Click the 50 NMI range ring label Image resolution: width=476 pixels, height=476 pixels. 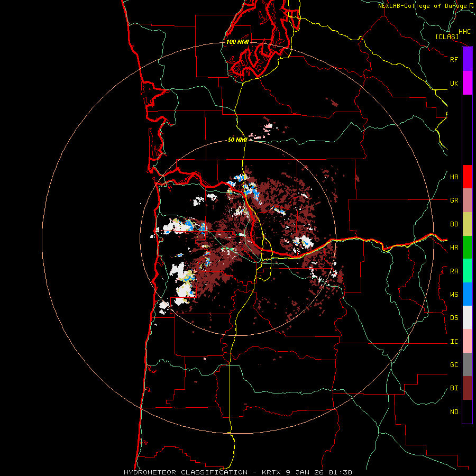pos(237,140)
